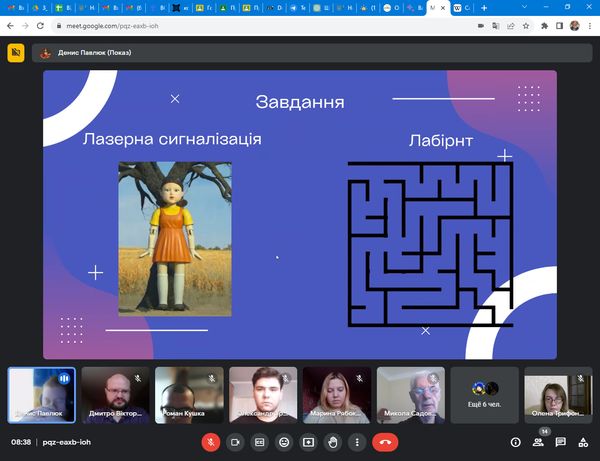Viewport: 600px width, 461px height.
Task: Unmute the microphone in the call bar
Action: click(x=211, y=441)
